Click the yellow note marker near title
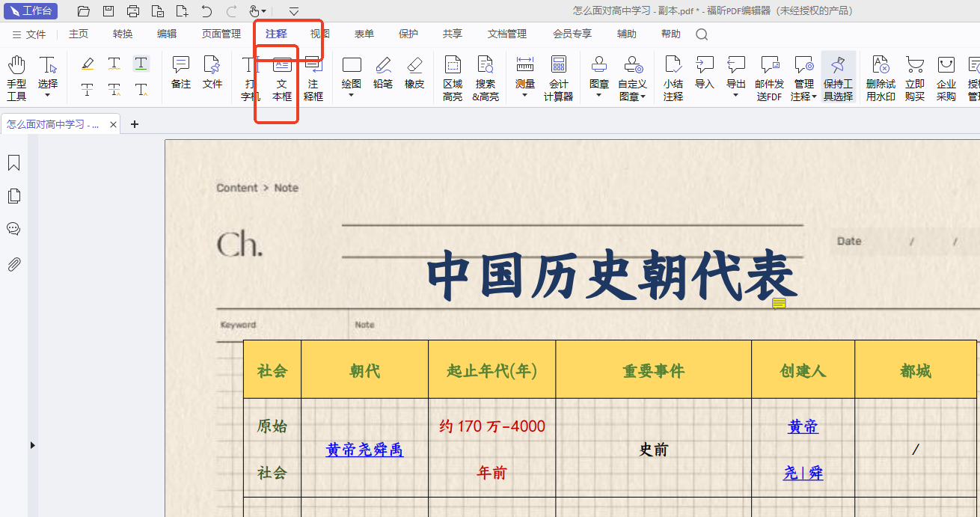The image size is (980, 517). (x=779, y=303)
